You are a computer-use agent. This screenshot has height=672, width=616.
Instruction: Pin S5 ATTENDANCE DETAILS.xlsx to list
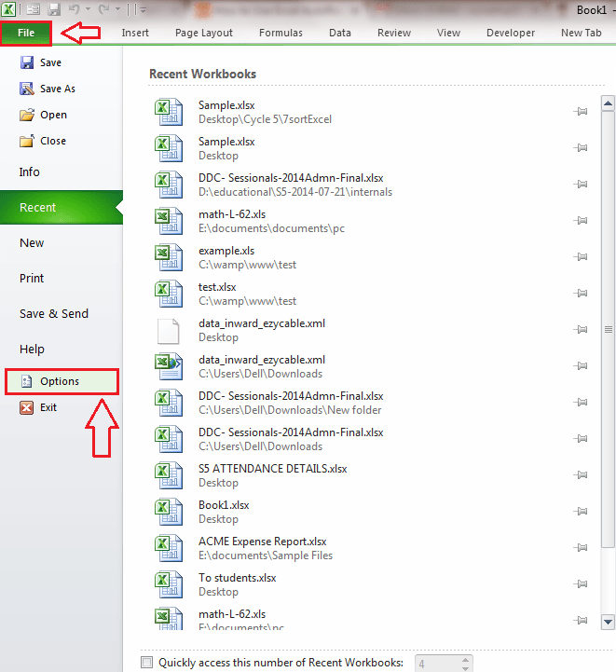pyautogui.click(x=581, y=475)
